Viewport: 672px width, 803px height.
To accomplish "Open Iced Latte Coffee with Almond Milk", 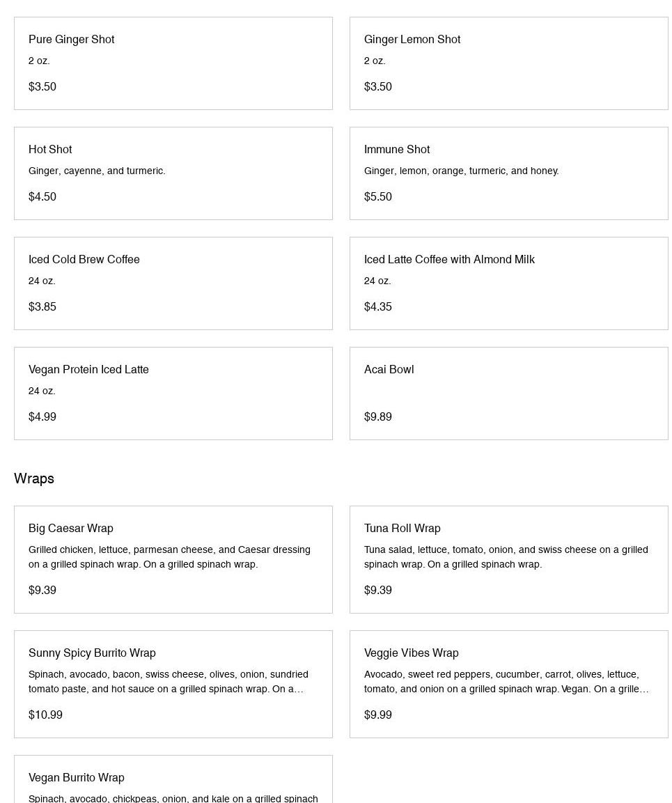I will (508, 283).
